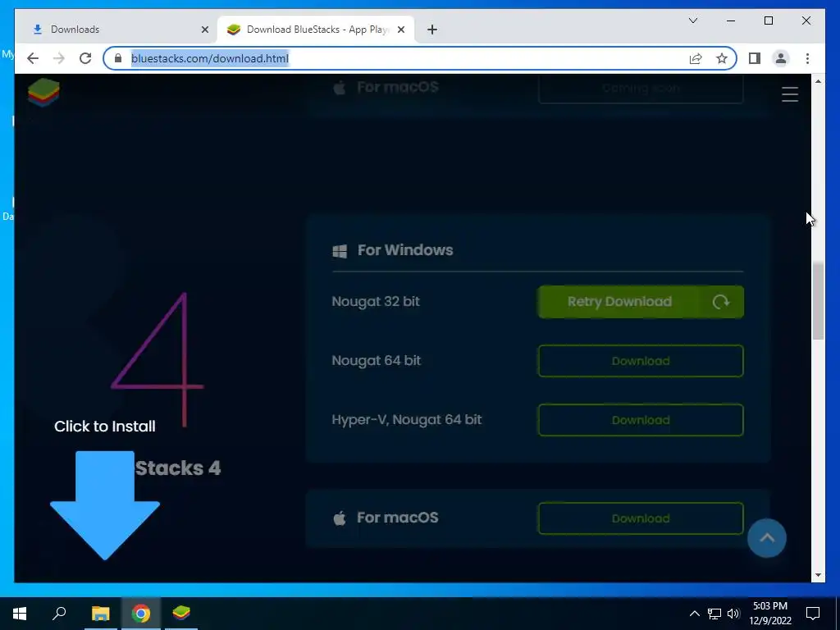
Task: Open a new Chrome tab
Action: (x=432, y=30)
